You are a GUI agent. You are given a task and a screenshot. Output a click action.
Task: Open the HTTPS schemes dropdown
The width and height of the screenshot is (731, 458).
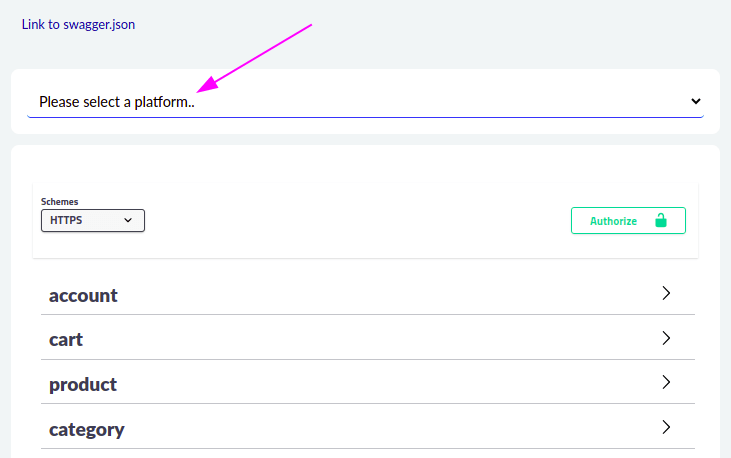(x=93, y=221)
